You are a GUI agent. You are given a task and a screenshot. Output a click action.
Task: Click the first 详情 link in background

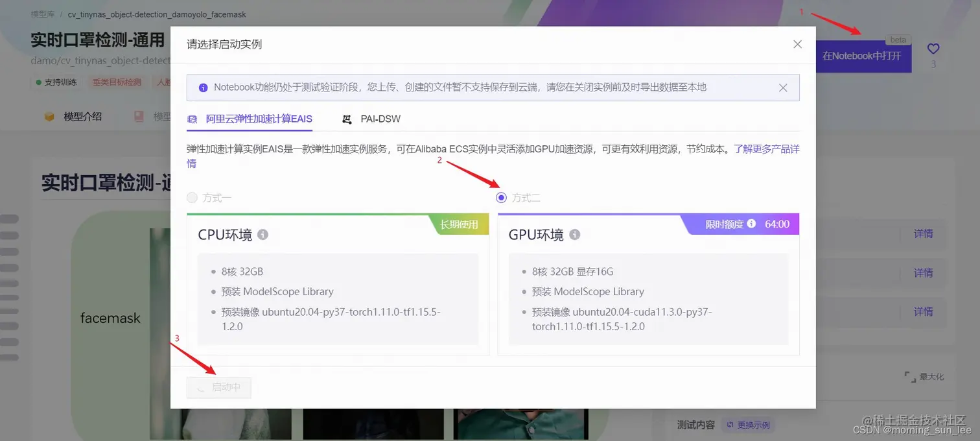(923, 234)
